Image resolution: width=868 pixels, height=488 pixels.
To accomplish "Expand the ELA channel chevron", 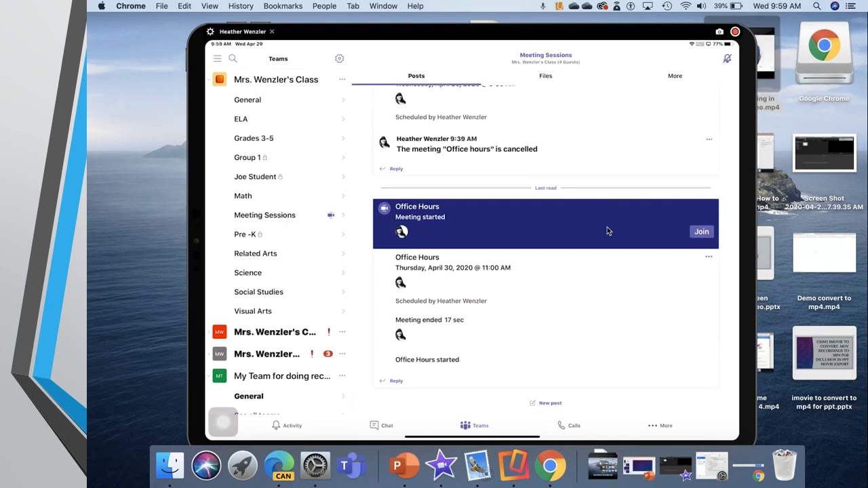I will click(343, 119).
